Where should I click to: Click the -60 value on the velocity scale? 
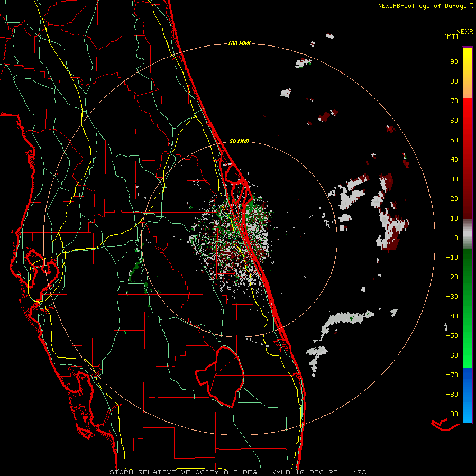452,355
